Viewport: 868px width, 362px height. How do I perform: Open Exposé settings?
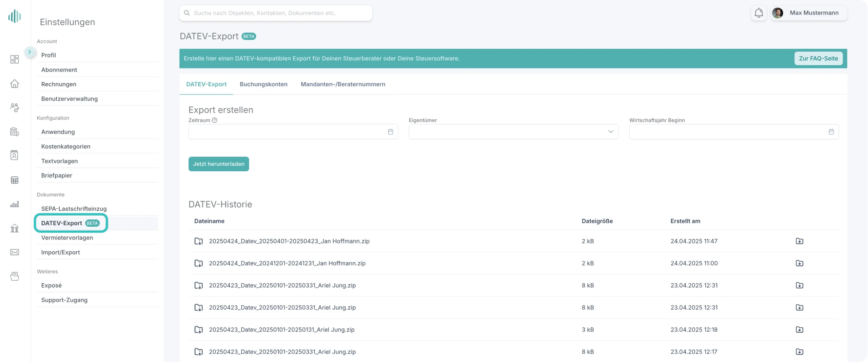tap(97, 285)
